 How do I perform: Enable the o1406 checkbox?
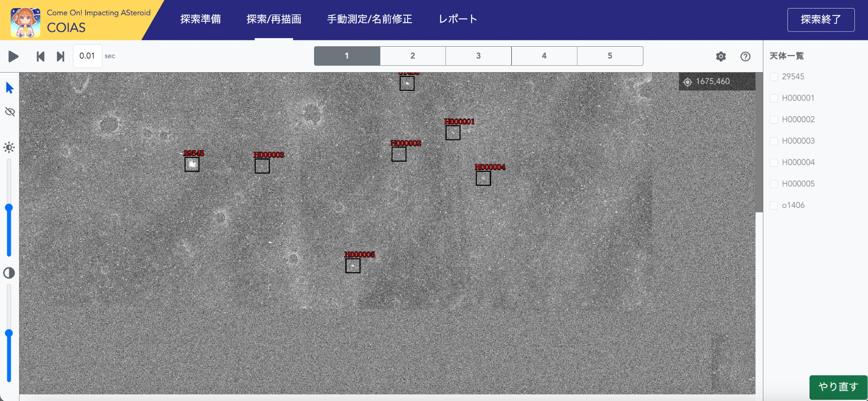774,205
